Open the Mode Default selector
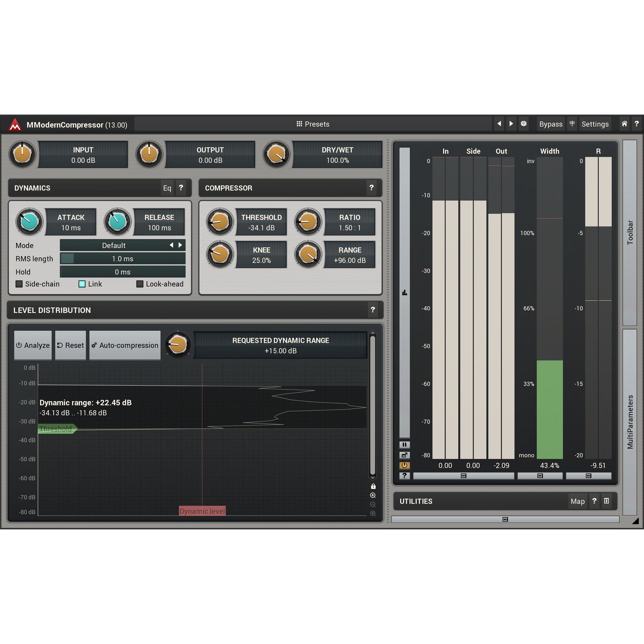The height and width of the screenshot is (644, 644). click(114, 245)
